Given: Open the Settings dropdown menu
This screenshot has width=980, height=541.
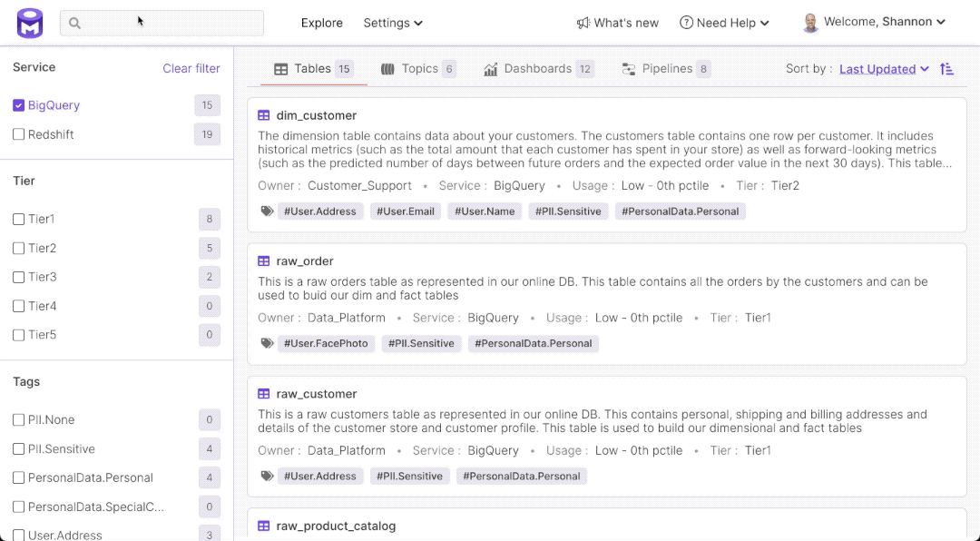Looking at the screenshot, I should pyautogui.click(x=393, y=23).
